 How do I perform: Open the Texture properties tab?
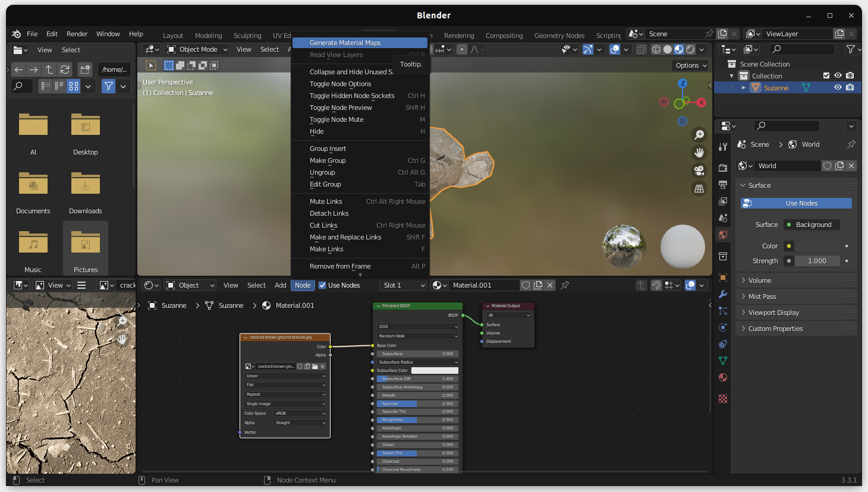point(723,399)
